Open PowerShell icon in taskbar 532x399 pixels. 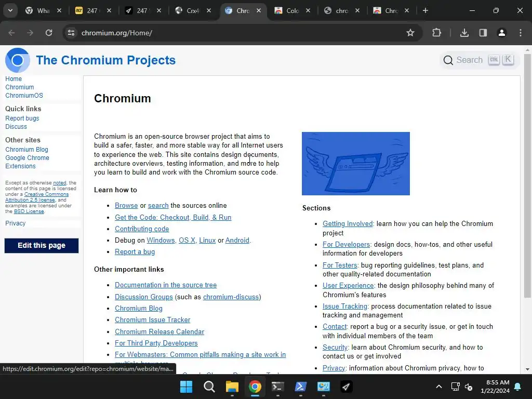pyautogui.click(x=301, y=387)
